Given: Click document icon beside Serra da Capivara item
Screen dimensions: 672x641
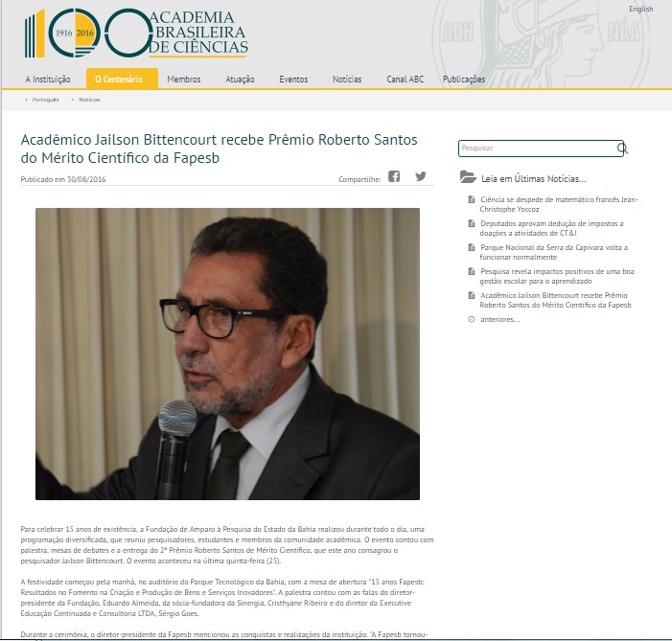Looking at the screenshot, I should click(471, 247).
